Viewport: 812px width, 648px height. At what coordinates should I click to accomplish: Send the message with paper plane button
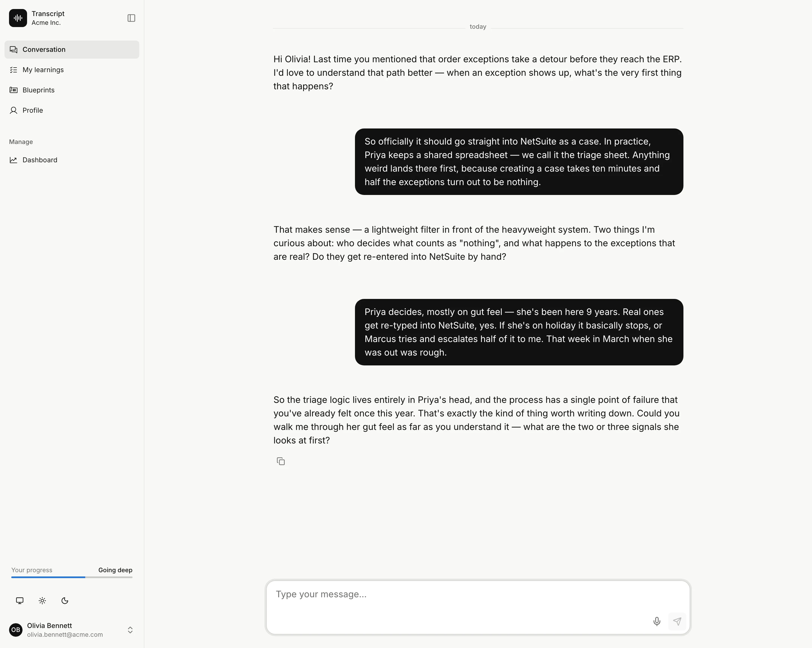point(677,621)
